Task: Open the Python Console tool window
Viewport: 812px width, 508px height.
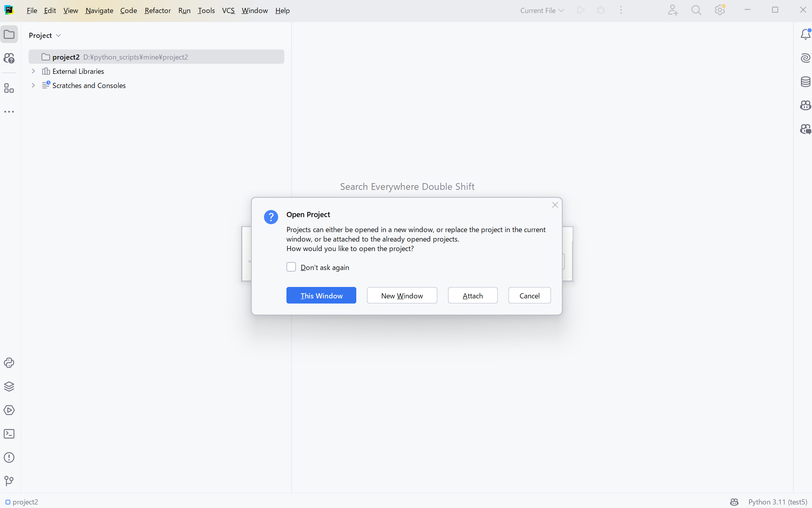Action: click(9, 363)
